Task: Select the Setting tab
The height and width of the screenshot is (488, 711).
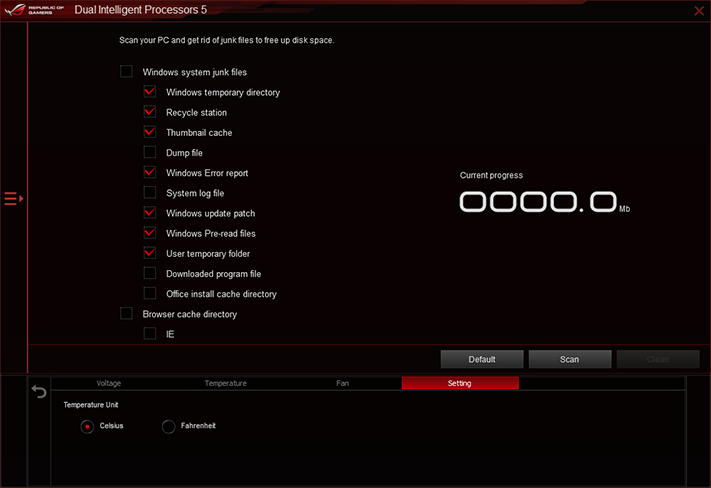Action: tap(460, 383)
